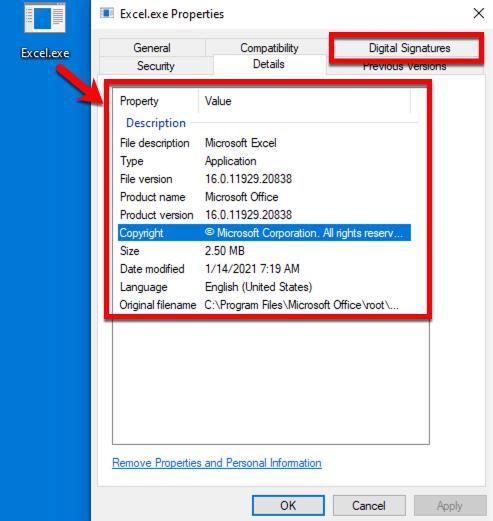Open Remove Properties and Personal Information link
The image size is (493, 521).
(x=217, y=463)
